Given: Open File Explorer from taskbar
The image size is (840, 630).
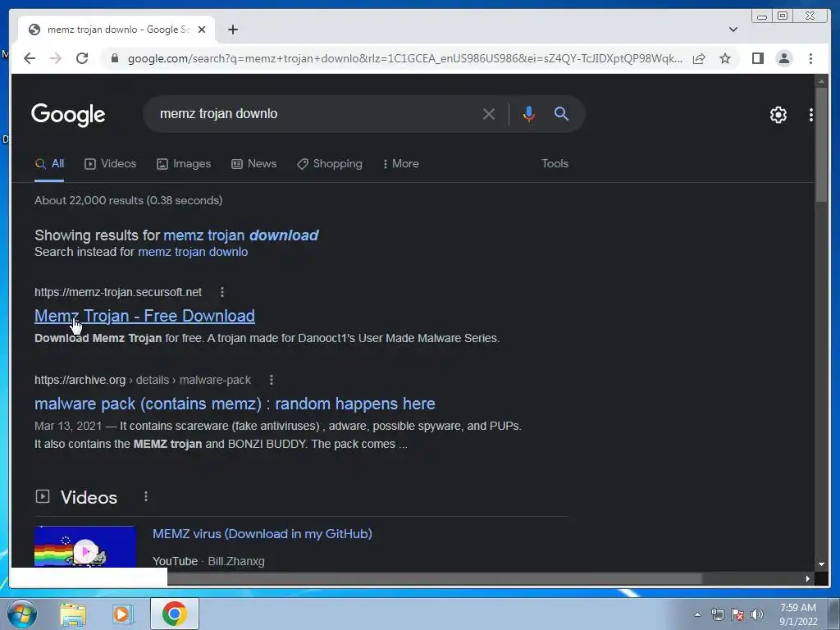Looking at the screenshot, I should point(73,614).
